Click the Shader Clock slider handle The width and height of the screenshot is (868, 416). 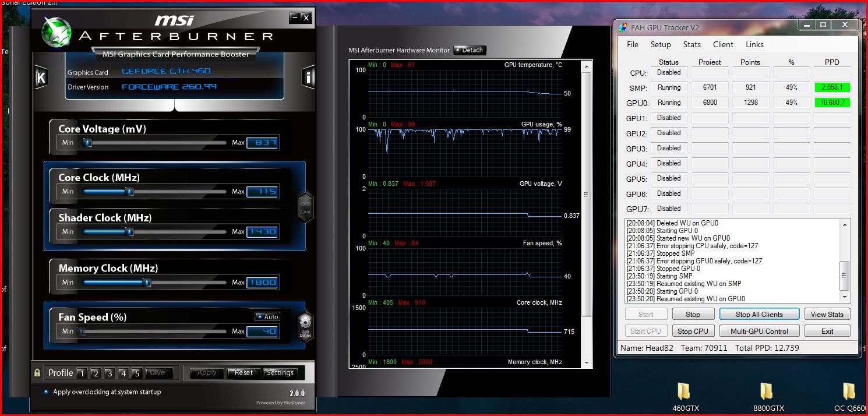[x=130, y=231]
